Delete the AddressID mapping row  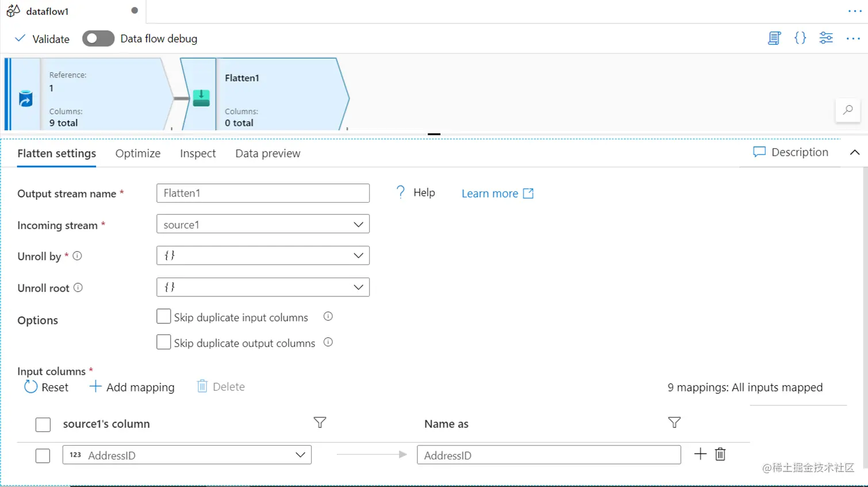click(x=720, y=454)
